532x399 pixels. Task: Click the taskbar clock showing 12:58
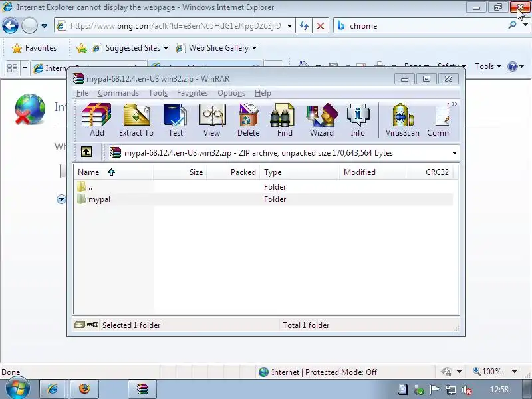[499, 390]
